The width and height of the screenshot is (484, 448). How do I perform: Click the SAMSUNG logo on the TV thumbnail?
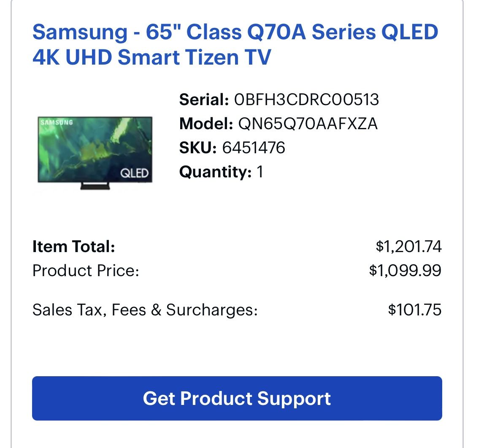click(57, 122)
